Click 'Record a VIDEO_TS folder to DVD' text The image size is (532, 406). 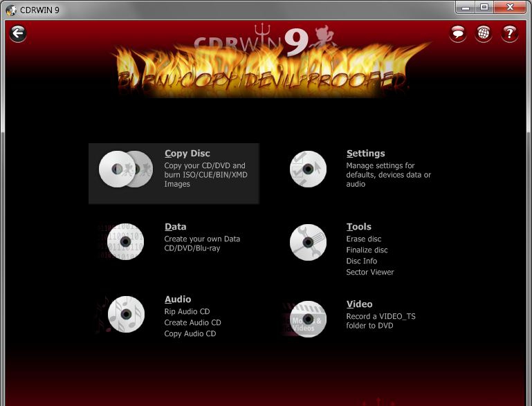point(380,321)
